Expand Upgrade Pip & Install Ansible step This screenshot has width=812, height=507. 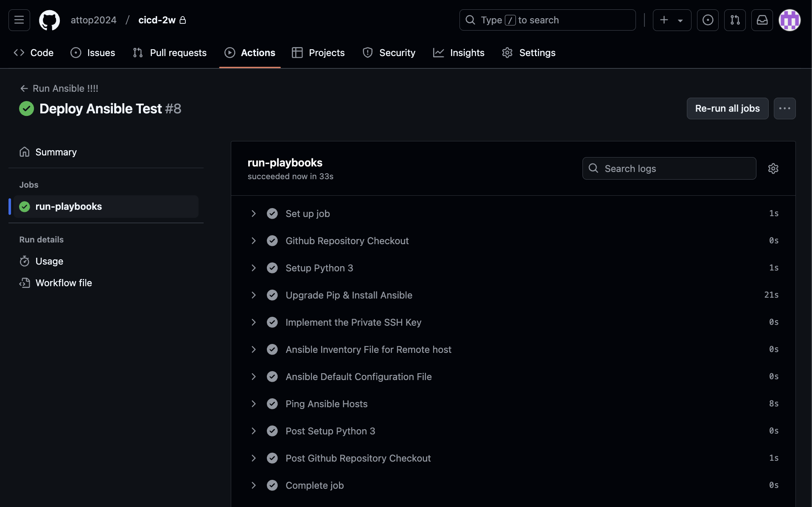(254, 295)
